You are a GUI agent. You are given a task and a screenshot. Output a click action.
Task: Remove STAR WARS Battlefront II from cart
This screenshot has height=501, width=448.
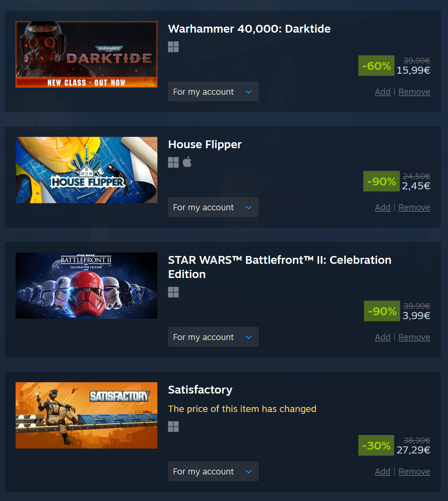(x=414, y=337)
